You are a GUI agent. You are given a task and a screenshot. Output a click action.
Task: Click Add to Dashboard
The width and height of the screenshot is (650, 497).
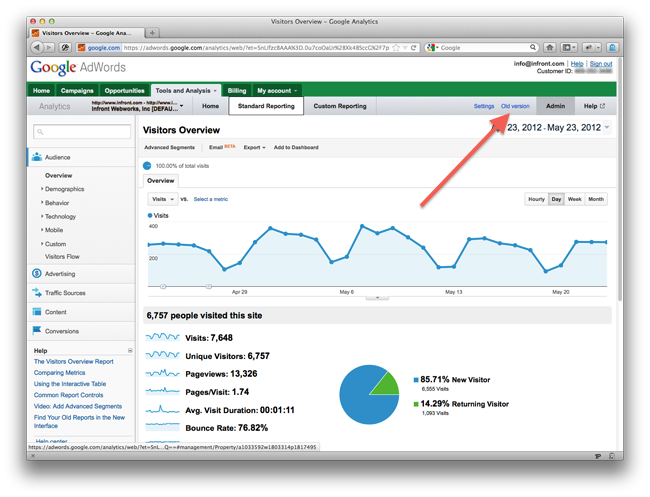coord(296,148)
